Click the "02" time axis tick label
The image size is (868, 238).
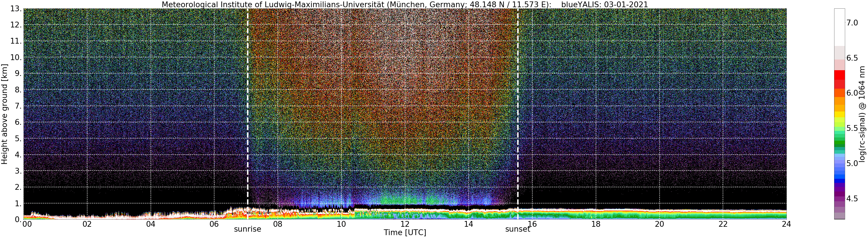(87, 224)
